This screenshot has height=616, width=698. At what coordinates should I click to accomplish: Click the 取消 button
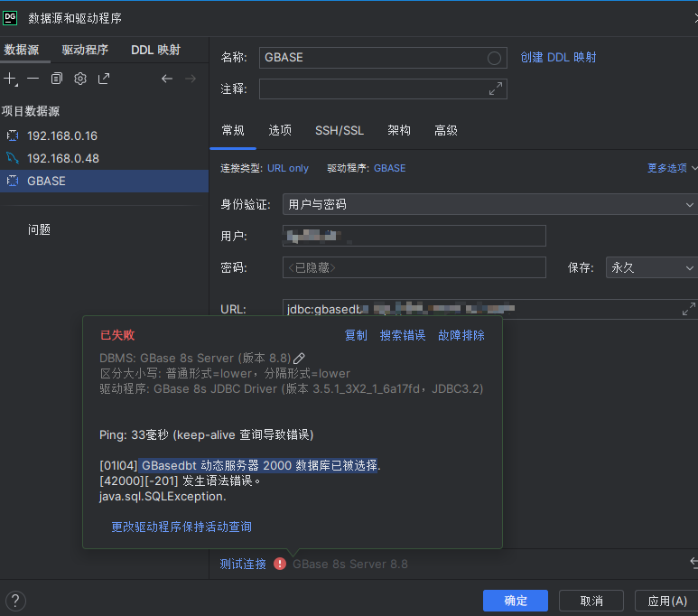591,601
